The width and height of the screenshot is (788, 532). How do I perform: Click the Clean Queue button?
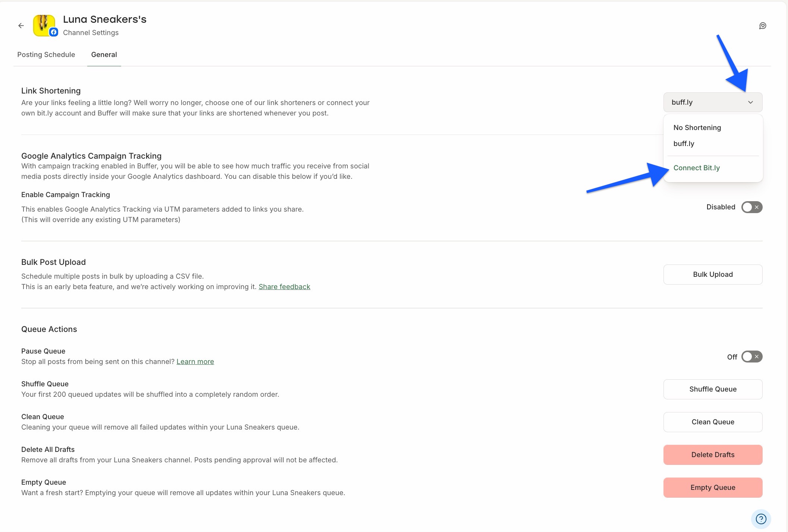(713, 422)
